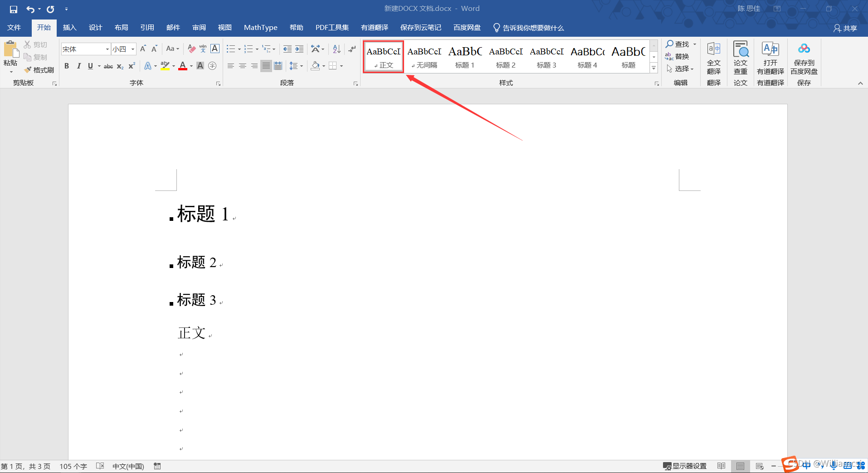Click 打开有道翻译 icon
The image size is (868, 473).
point(770,59)
